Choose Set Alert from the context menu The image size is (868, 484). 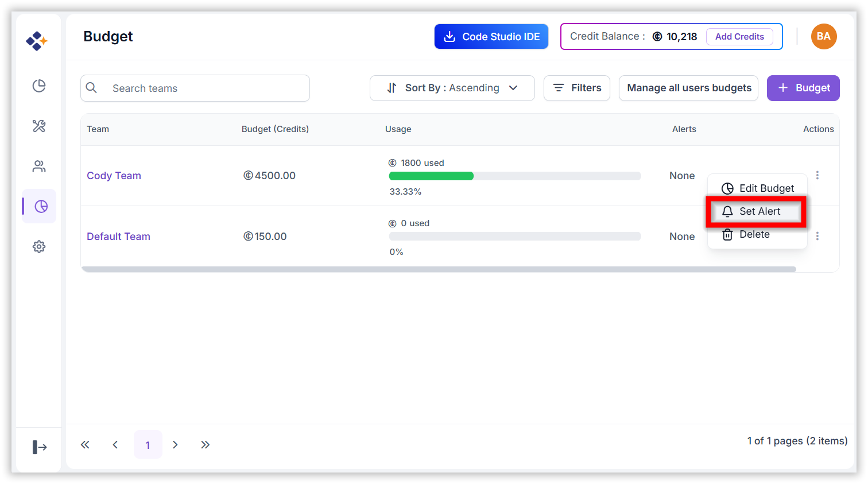(757, 211)
